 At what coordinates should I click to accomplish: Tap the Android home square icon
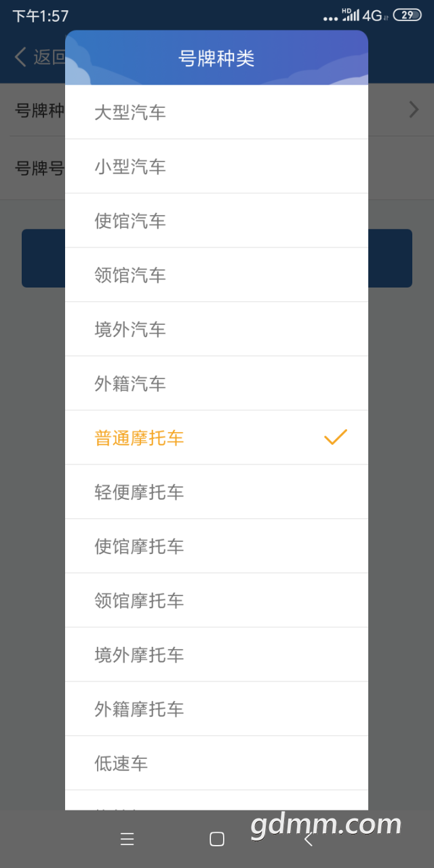click(217, 840)
